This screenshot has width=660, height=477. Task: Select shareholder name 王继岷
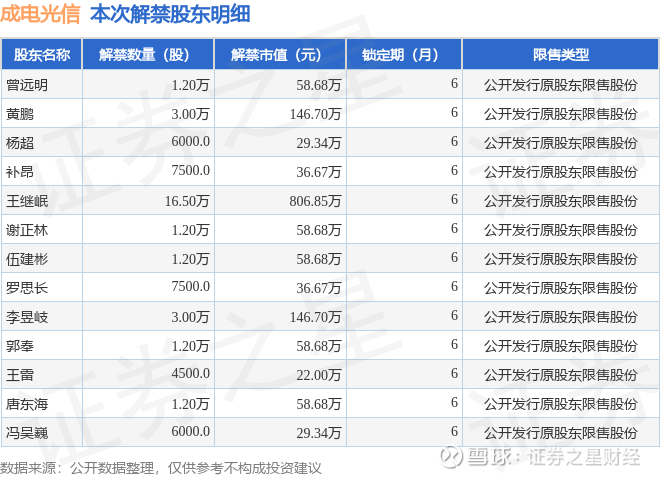pyautogui.click(x=27, y=201)
